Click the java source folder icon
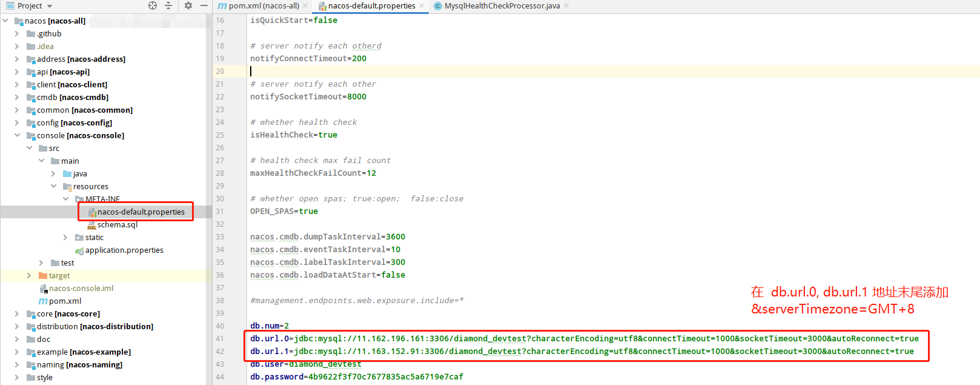This screenshot has width=980, height=385. point(67,173)
